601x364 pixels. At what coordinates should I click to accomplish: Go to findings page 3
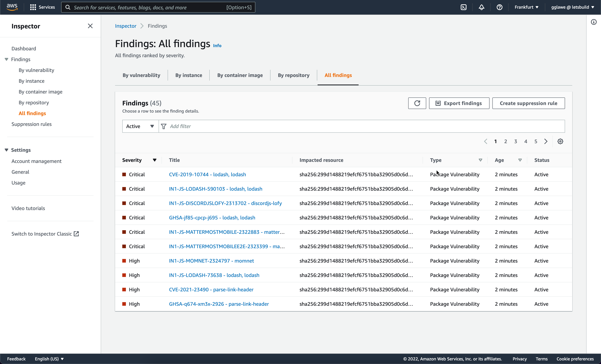[516, 142]
